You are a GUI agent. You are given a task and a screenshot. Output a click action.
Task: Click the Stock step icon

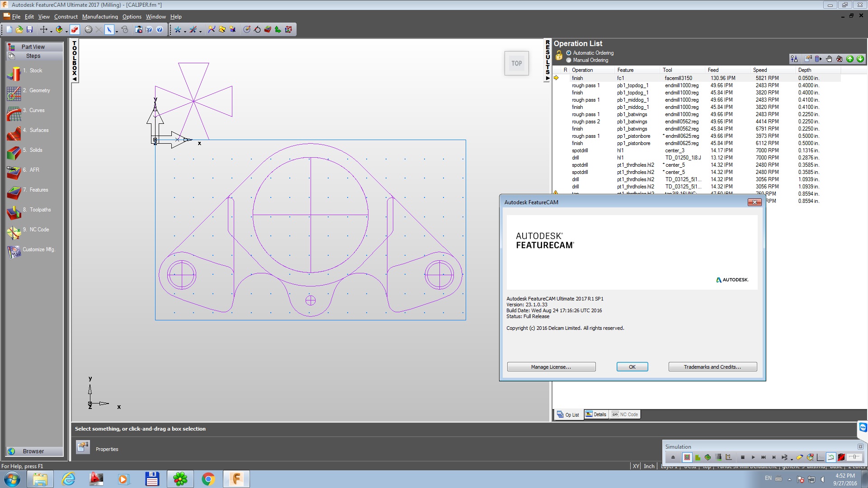point(14,74)
